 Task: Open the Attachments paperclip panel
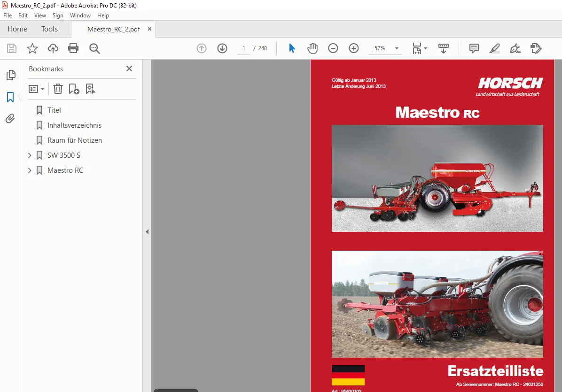[10, 118]
